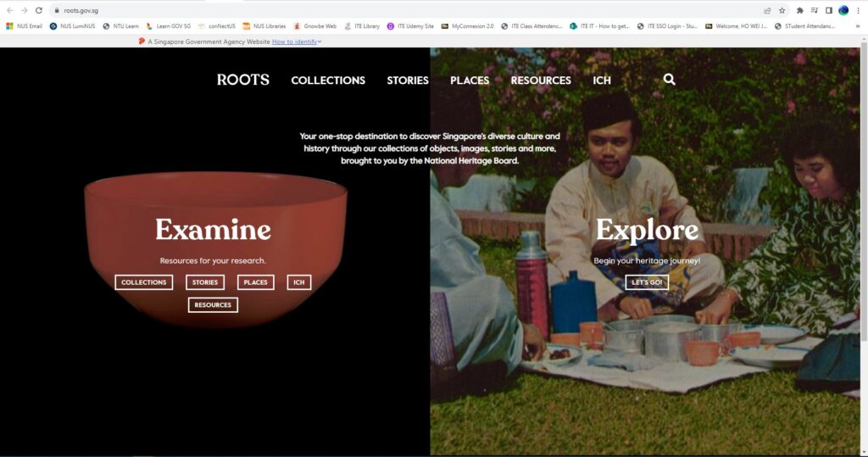Bookmark this page using the star icon
Image resolution: width=868 pixels, height=457 pixels.
(x=782, y=10)
